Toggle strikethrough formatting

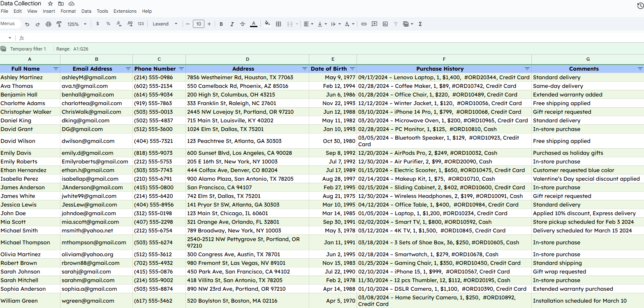243,24
